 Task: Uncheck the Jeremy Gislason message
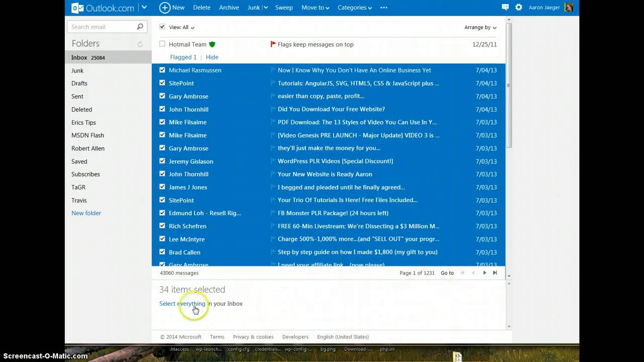[x=162, y=161]
